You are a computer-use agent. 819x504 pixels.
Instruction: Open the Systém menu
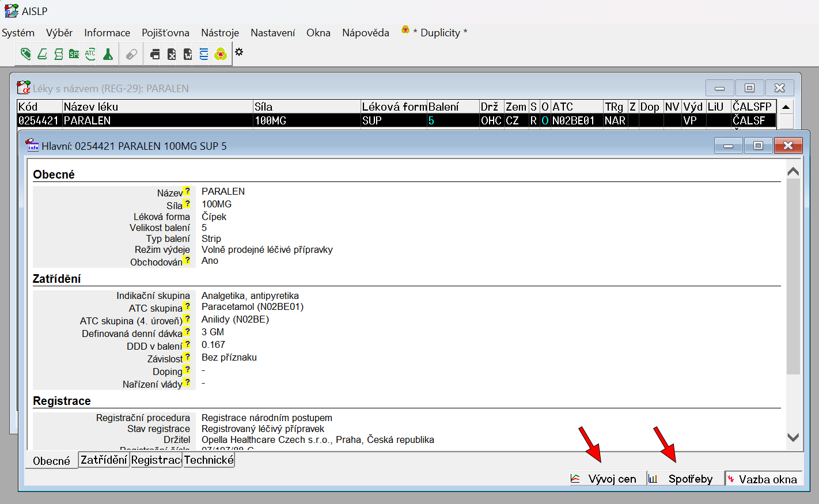tap(18, 33)
